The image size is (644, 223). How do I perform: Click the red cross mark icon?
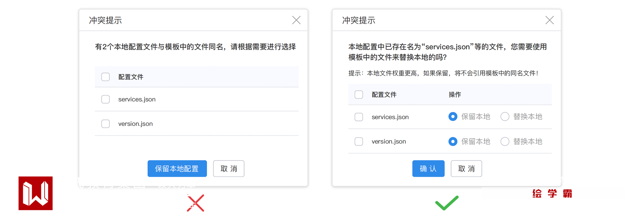pyautogui.click(x=195, y=203)
